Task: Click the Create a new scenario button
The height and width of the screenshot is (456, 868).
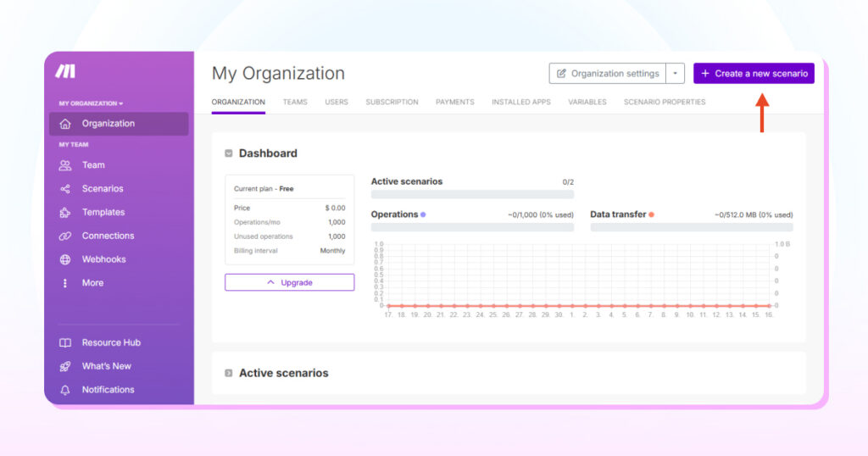Action: pos(754,74)
